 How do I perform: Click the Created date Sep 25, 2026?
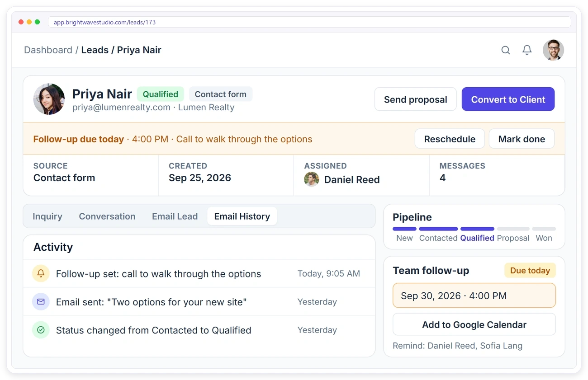(200, 178)
